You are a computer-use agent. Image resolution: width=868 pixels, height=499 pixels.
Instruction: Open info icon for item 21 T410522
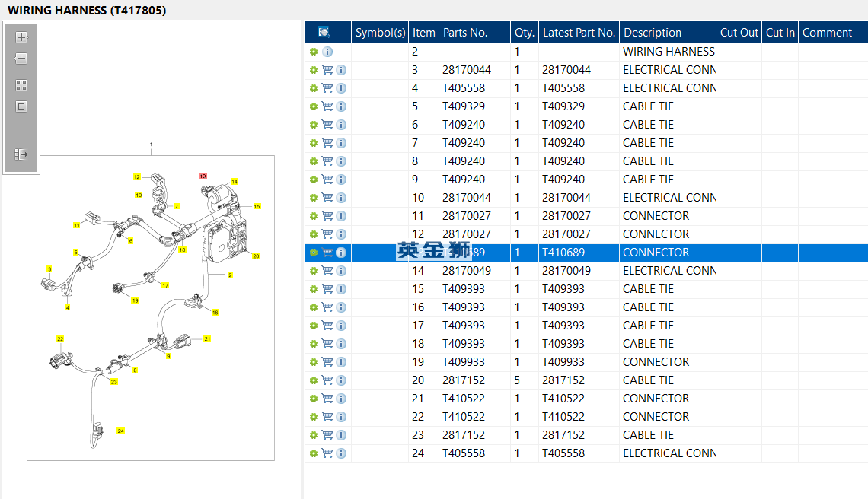pos(341,399)
